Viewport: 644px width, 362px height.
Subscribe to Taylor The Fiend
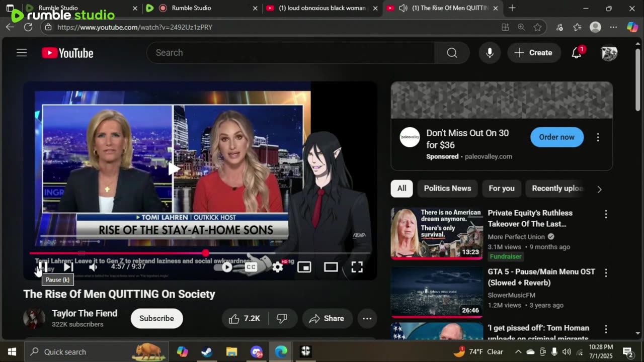pyautogui.click(x=156, y=318)
